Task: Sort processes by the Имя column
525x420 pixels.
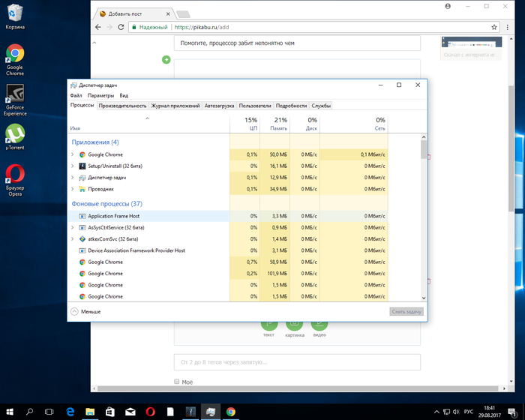Action: point(148,124)
